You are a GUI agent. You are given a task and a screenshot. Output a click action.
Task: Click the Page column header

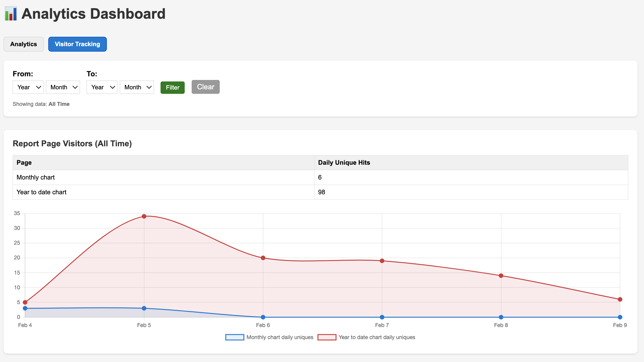pyautogui.click(x=24, y=163)
